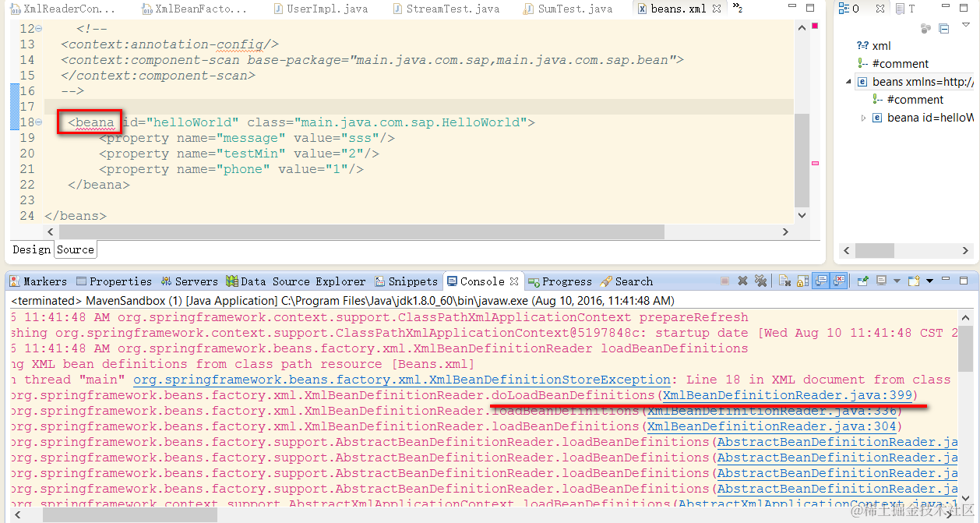Viewport: 980px width, 523px height.
Task: Minimize the Console panel
Action: [x=946, y=279]
